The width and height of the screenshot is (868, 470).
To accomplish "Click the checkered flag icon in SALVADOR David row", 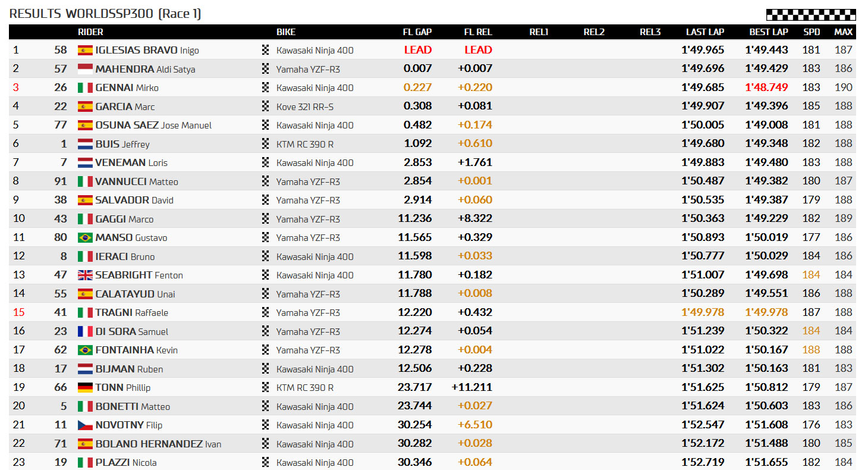I will coord(266,200).
